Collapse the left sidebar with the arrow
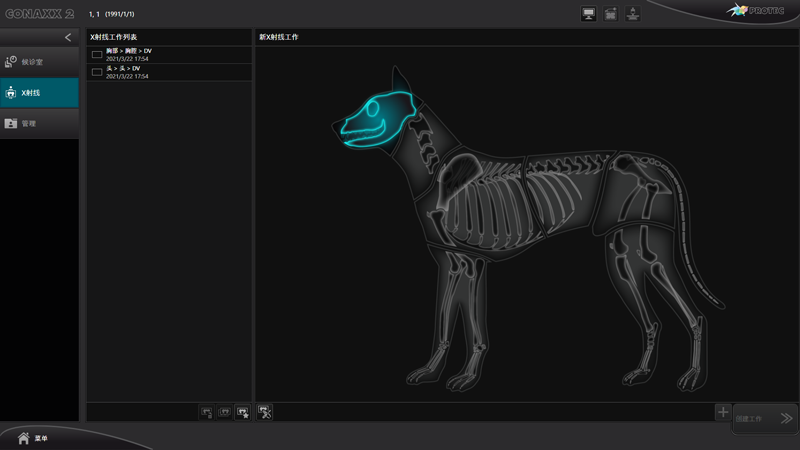This screenshot has width=800, height=450. 68,37
